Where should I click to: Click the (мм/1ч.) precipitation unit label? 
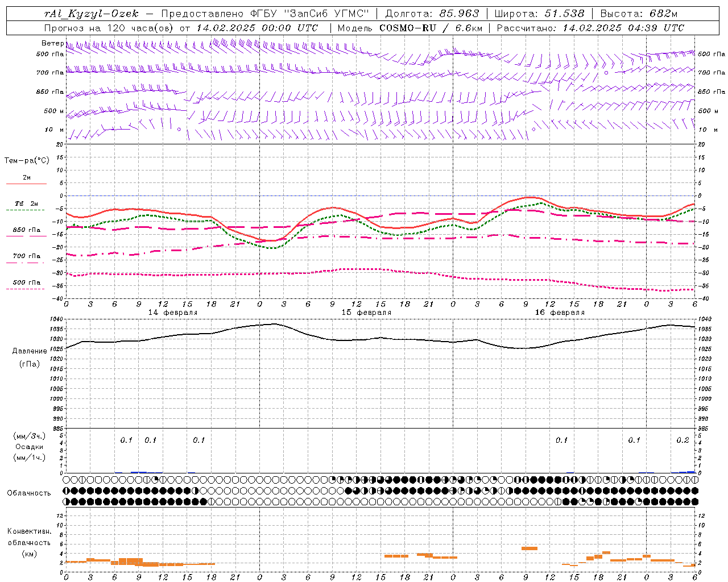pos(30,458)
